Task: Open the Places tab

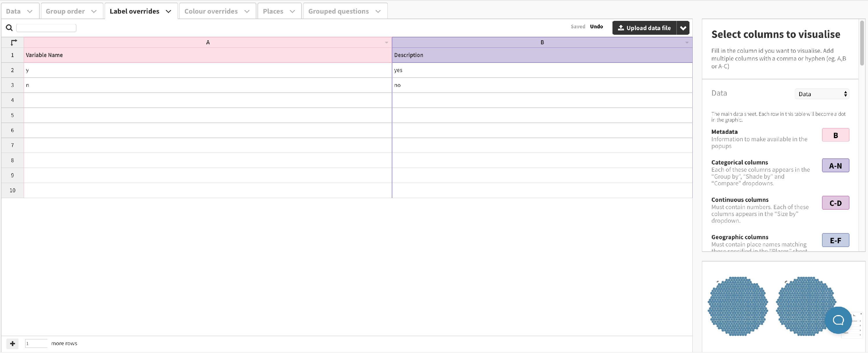Action: pyautogui.click(x=273, y=12)
